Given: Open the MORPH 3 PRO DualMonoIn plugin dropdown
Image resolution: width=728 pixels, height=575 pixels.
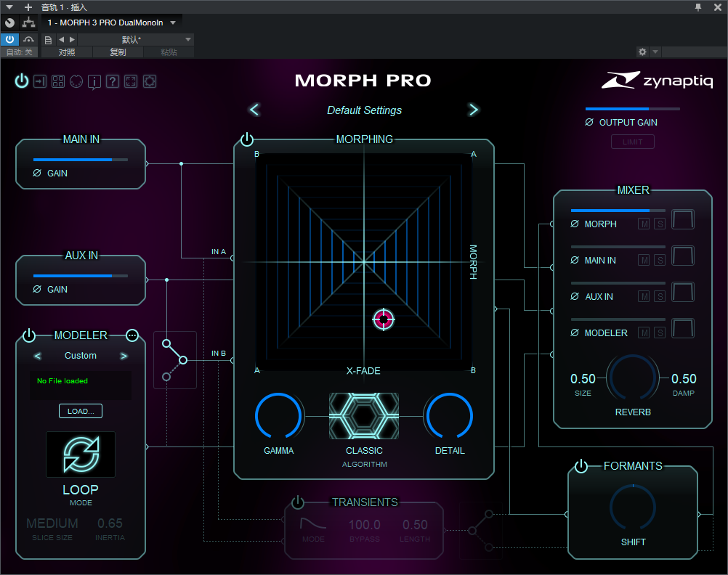Looking at the screenshot, I should coord(173,23).
